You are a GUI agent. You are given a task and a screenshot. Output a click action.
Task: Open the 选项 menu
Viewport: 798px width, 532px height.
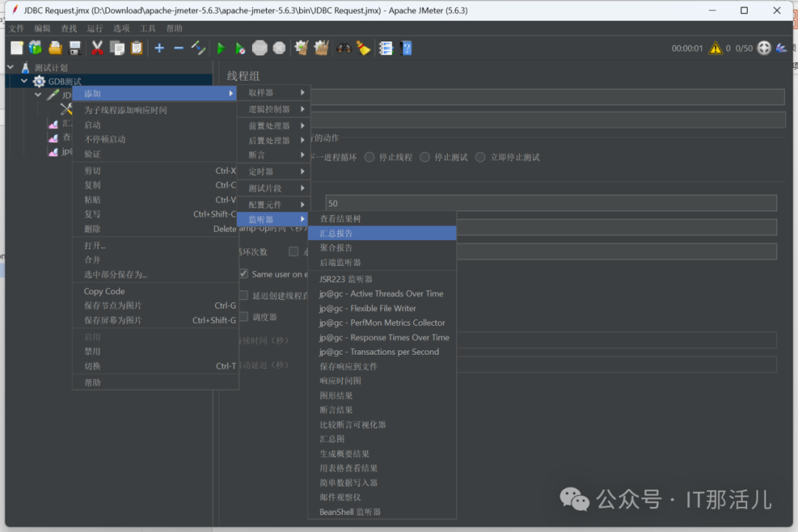point(121,29)
